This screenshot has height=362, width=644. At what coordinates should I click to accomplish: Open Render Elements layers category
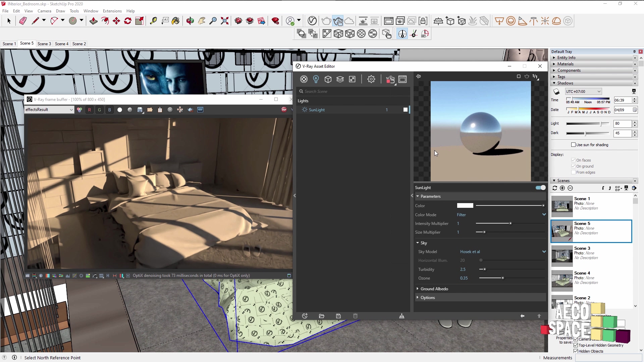click(340, 79)
